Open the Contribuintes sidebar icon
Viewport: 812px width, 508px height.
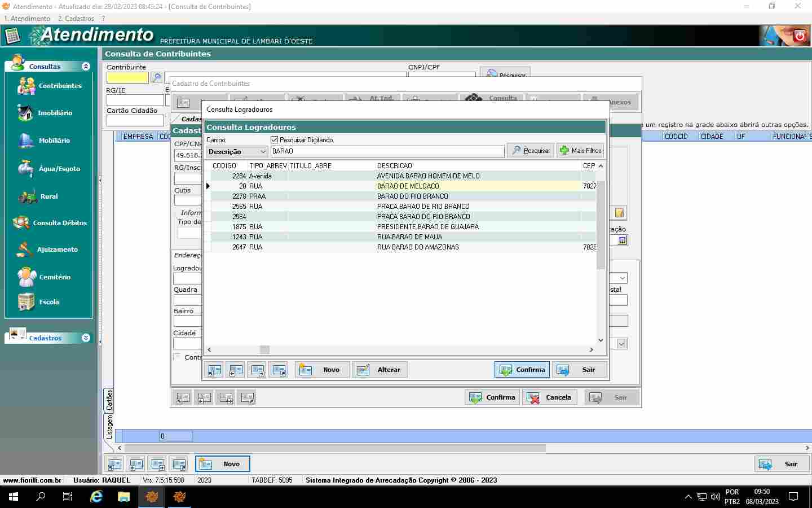point(26,86)
